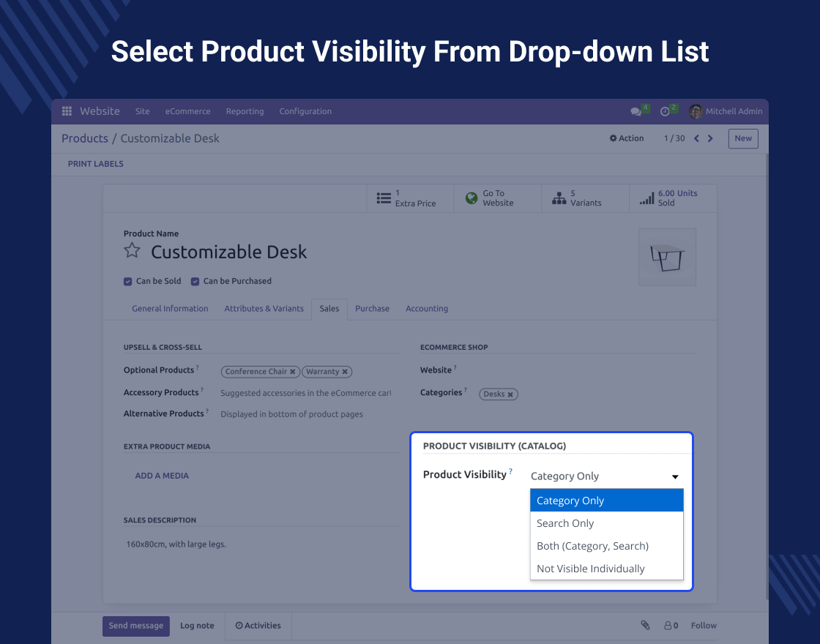This screenshot has width=820, height=644.
Task: Open the 5 Variants stat button
Action: pos(585,198)
